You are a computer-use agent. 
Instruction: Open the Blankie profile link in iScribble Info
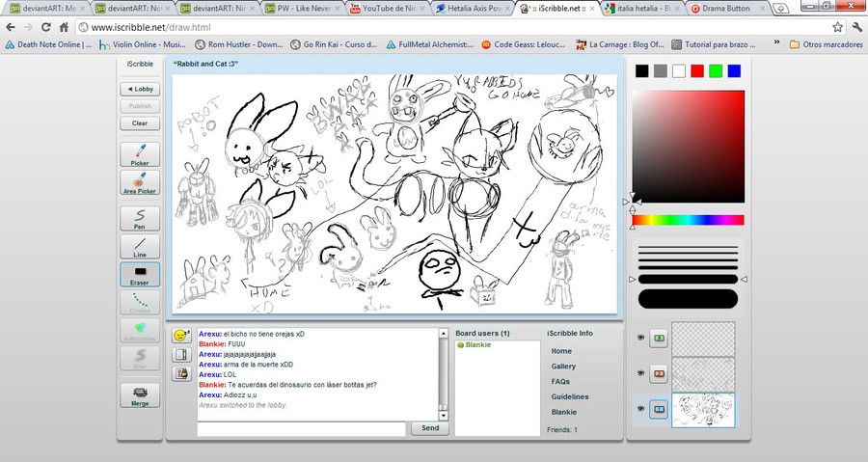pos(563,412)
